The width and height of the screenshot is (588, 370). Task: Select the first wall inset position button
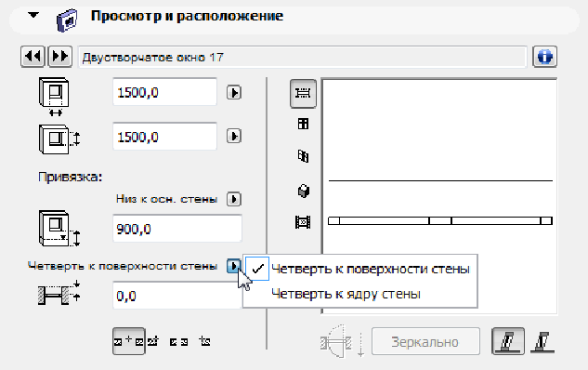508,341
